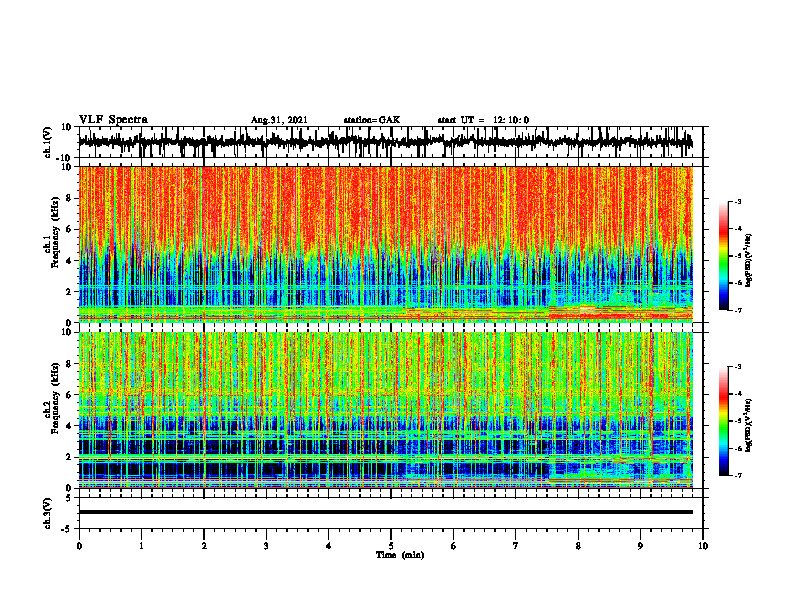Click the "ch.3(V)" y-axis label
792x612 pixels.
point(47,513)
